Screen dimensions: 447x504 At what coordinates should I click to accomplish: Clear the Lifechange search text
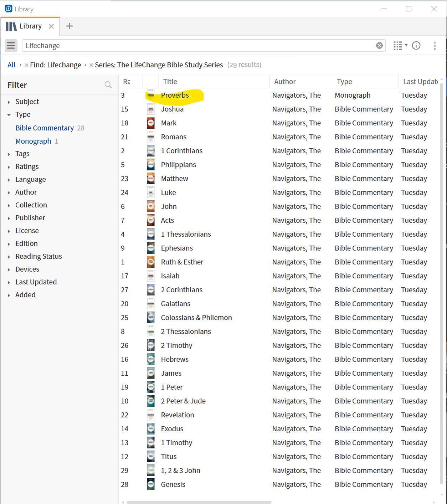coord(379,46)
